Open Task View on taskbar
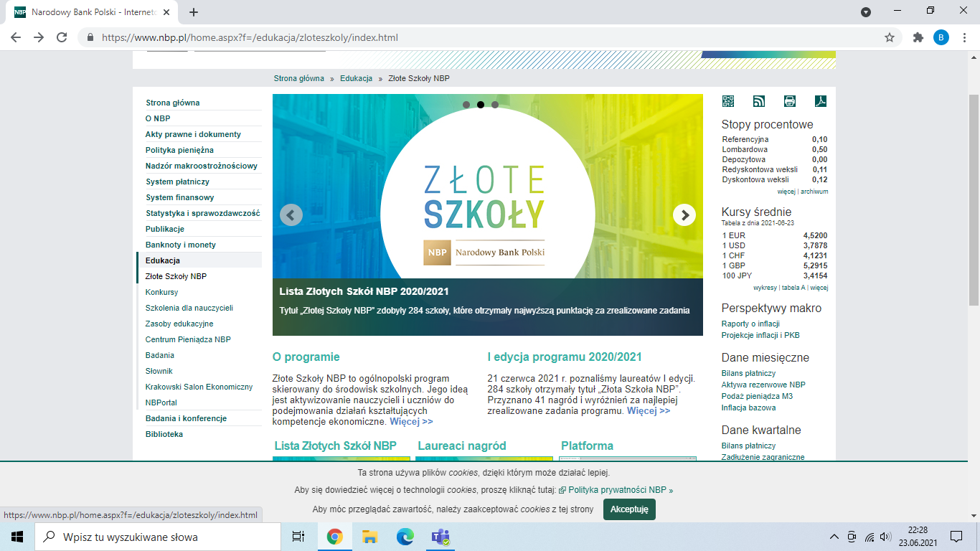This screenshot has height=551, width=980. [x=298, y=537]
